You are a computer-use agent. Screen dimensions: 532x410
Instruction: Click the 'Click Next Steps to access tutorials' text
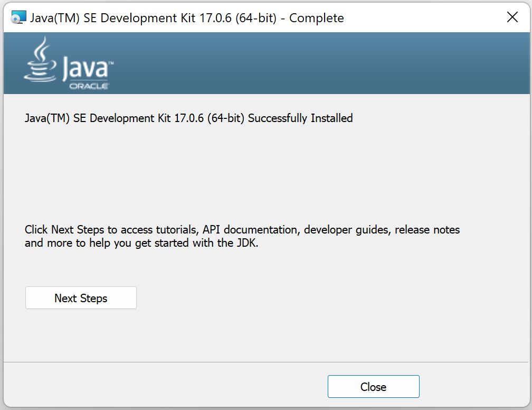pyautogui.click(x=242, y=236)
